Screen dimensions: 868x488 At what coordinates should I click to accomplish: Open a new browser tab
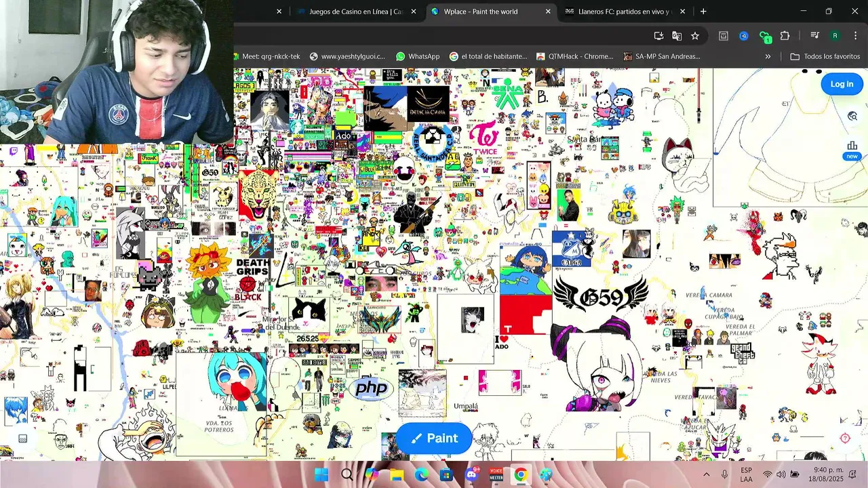coord(703,12)
